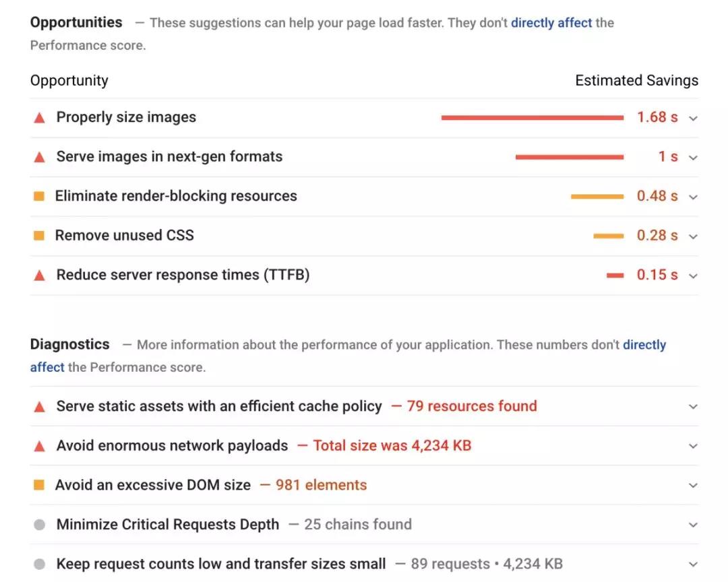The image size is (728, 582).
Task: Click red triangle icon beside Serve static assets
Action: [39, 407]
